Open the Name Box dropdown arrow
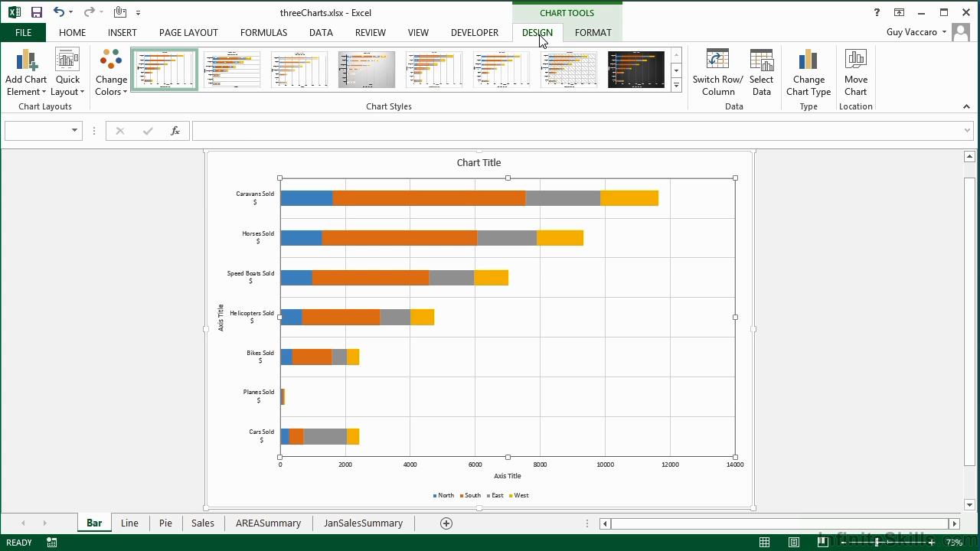The width and height of the screenshot is (980, 551). click(x=74, y=131)
